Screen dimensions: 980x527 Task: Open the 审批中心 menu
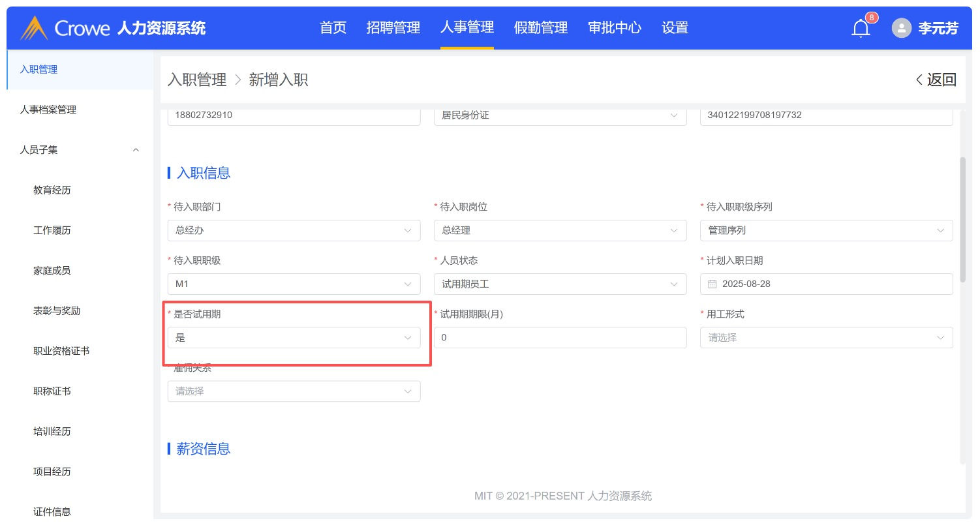pyautogui.click(x=614, y=27)
